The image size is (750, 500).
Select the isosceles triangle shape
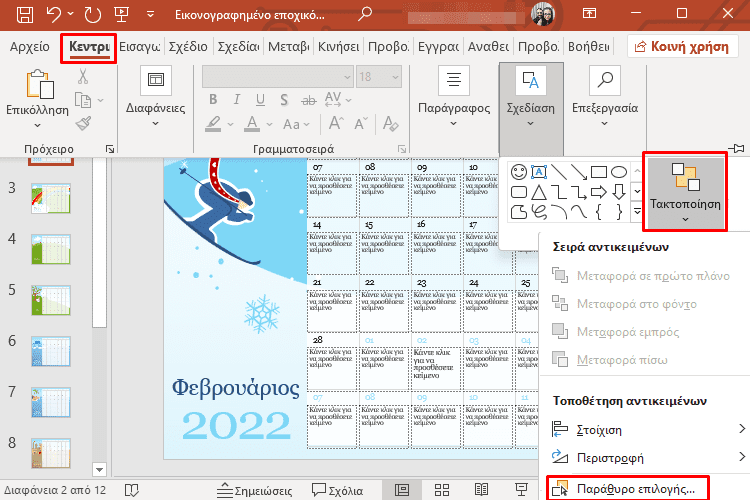pos(539,192)
